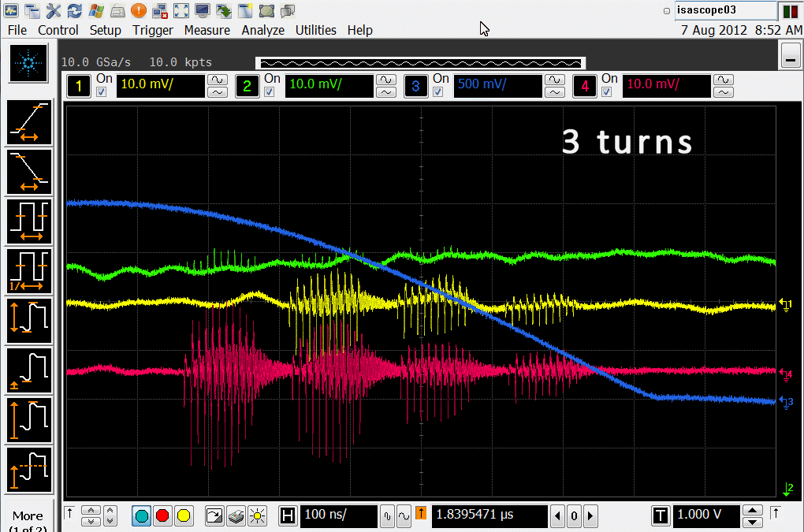Click the waveform memory position bar

click(420, 63)
